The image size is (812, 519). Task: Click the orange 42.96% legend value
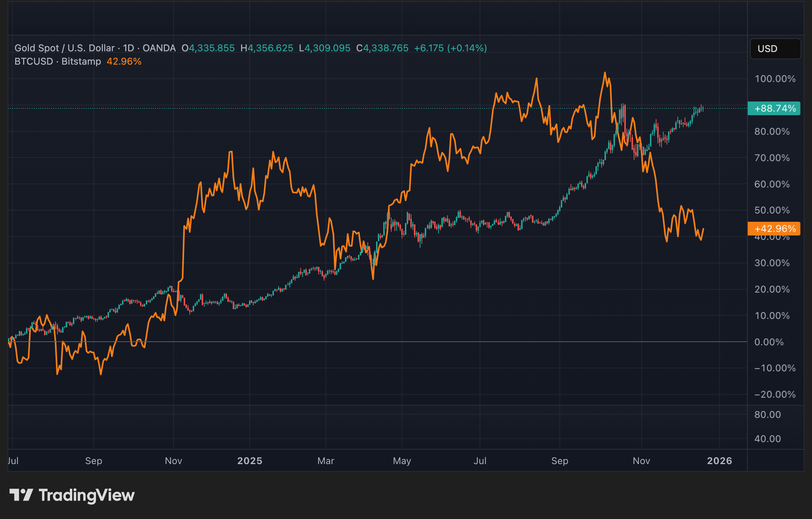point(124,61)
